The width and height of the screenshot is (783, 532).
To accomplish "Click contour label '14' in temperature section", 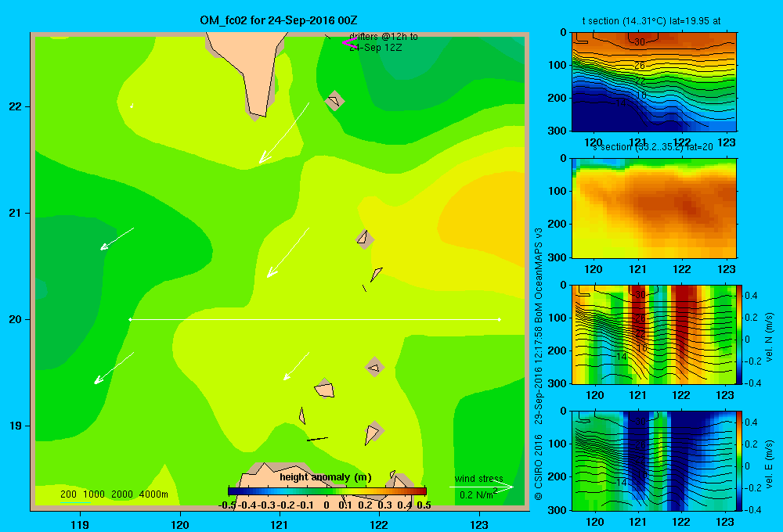I will (620, 102).
